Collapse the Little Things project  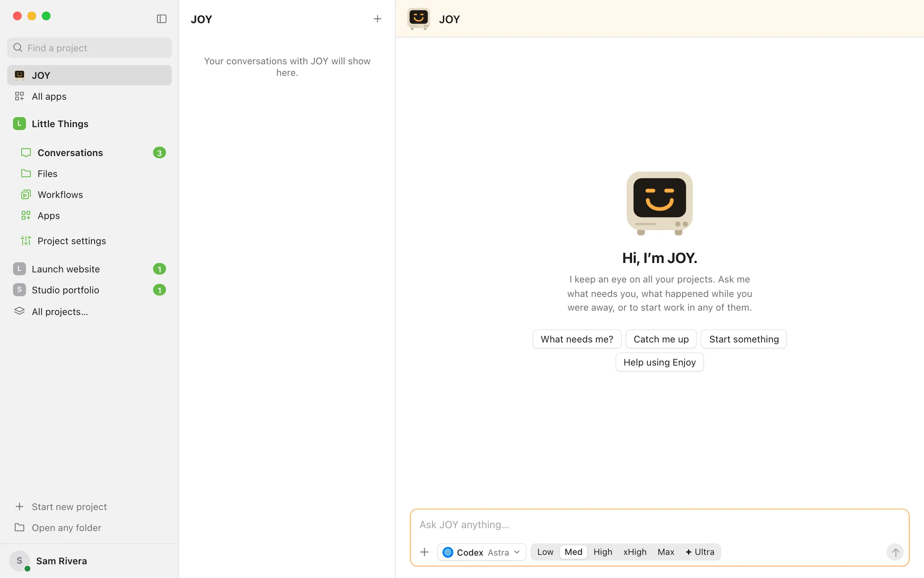click(x=90, y=124)
